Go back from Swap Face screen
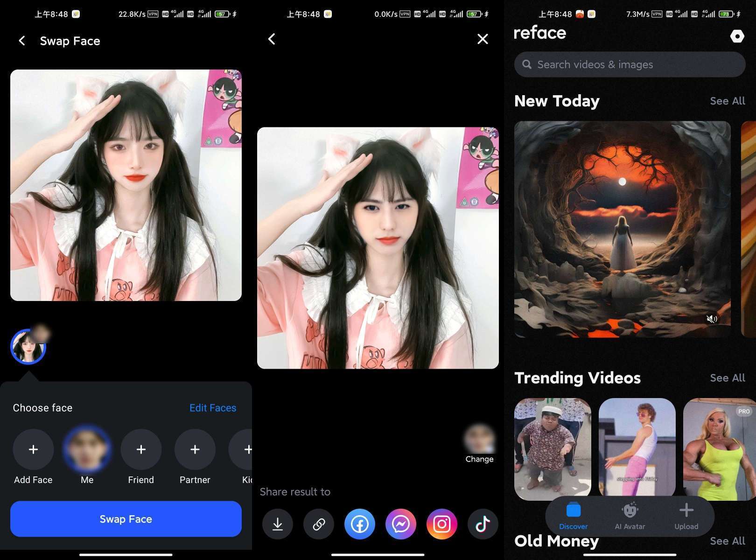Viewport: 756px width, 560px height. click(x=22, y=41)
